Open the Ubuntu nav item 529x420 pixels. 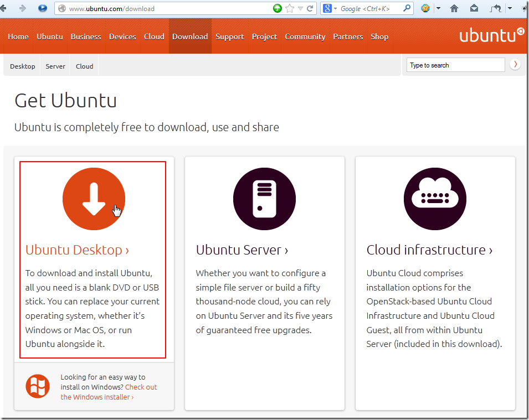coord(50,37)
